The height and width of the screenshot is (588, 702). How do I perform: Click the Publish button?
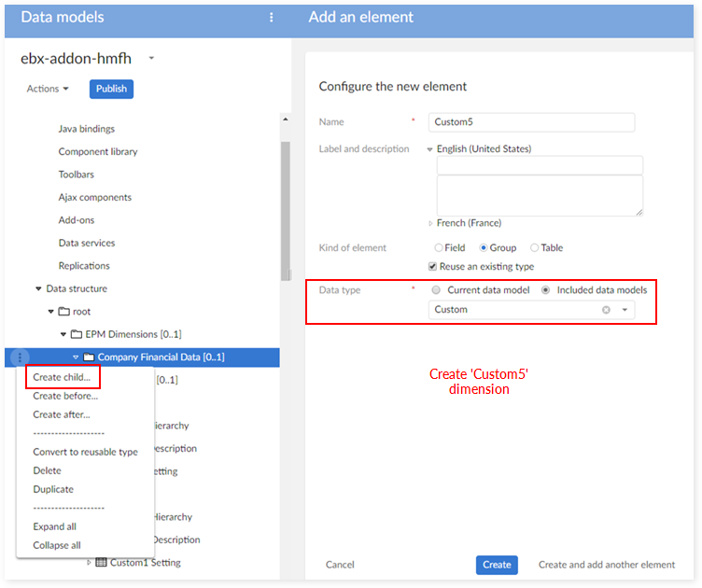pos(111,89)
